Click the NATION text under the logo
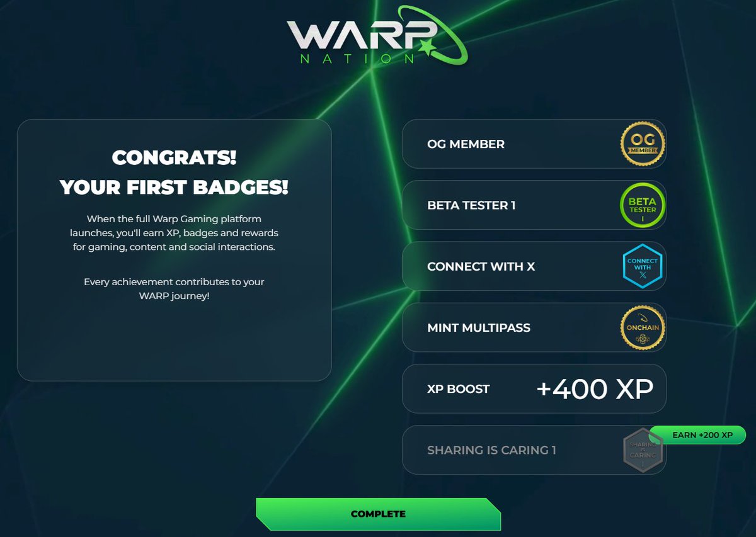Image resolution: width=756 pixels, height=537 pixels. click(358, 59)
